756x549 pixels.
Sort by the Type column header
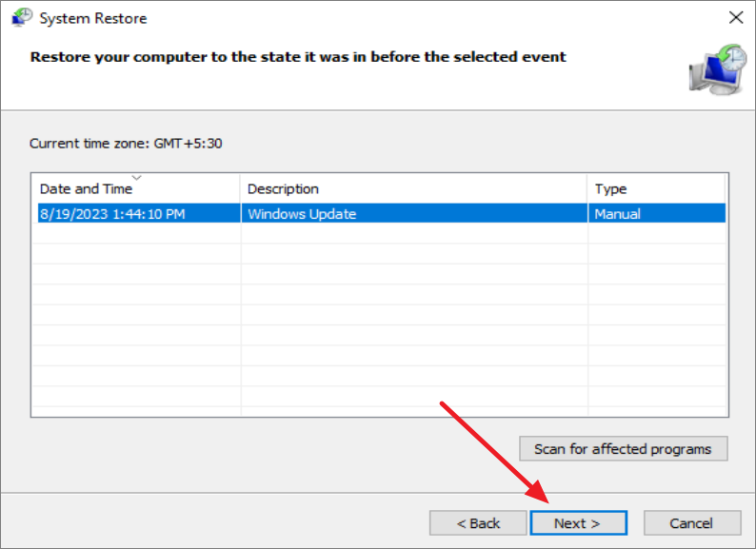click(x=656, y=188)
